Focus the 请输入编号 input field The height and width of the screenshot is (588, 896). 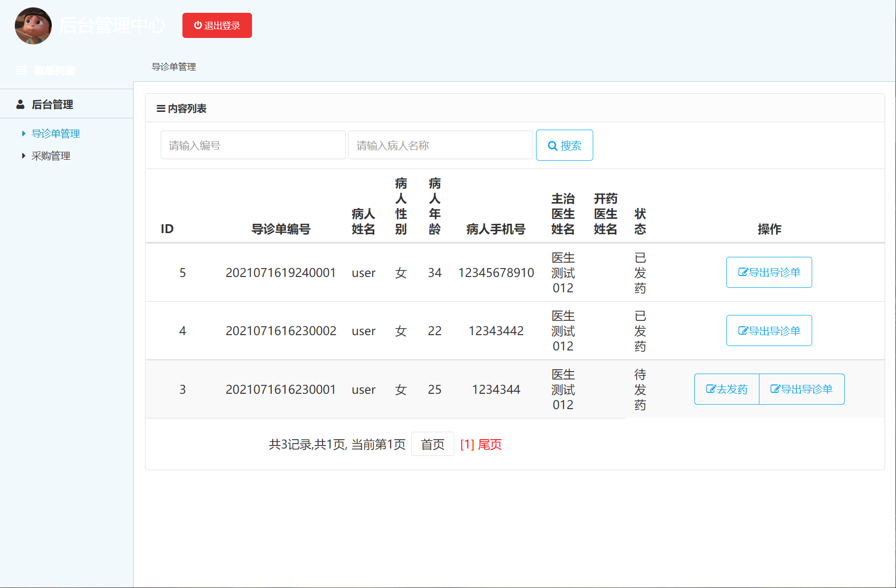pyautogui.click(x=252, y=145)
